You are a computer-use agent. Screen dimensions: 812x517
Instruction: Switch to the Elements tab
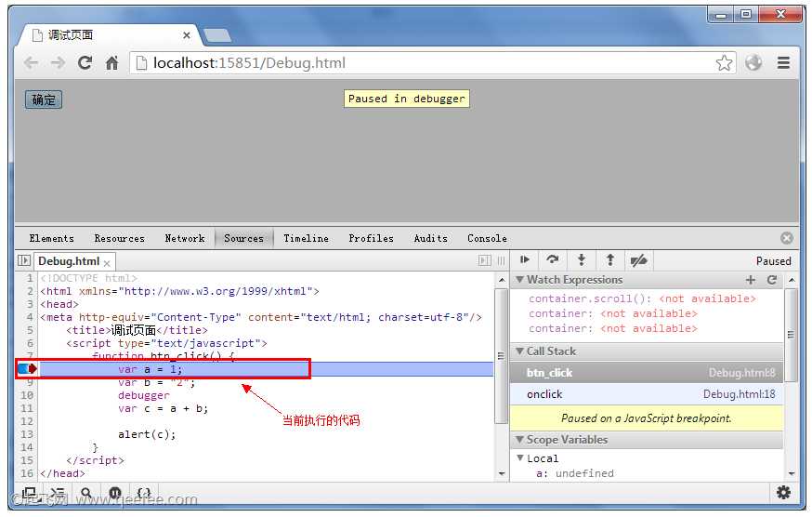point(51,238)
